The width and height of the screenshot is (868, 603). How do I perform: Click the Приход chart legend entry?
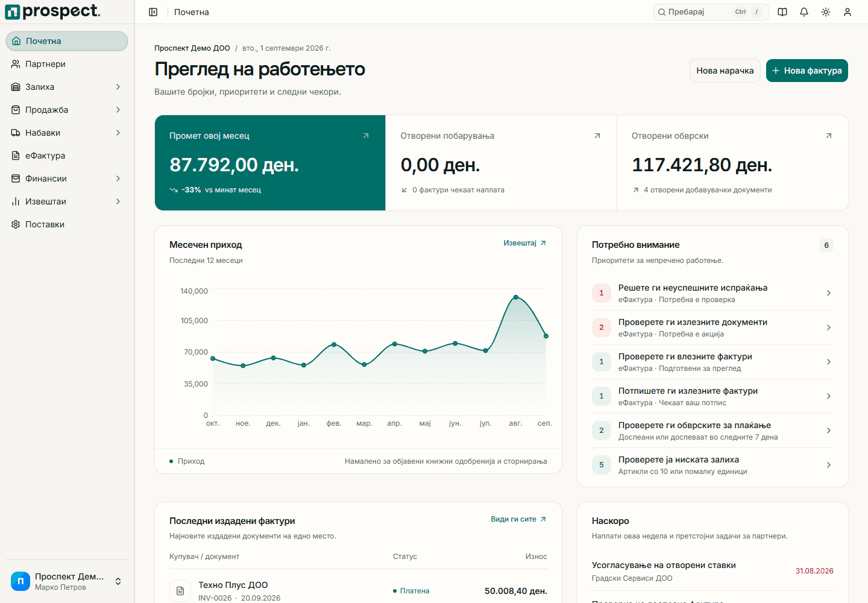[187, 461]
